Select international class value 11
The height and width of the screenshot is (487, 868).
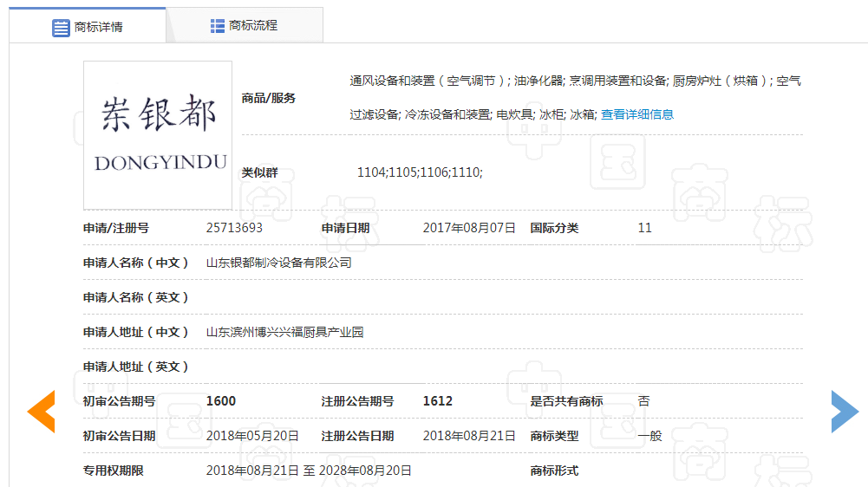click(x=644, y=228)
